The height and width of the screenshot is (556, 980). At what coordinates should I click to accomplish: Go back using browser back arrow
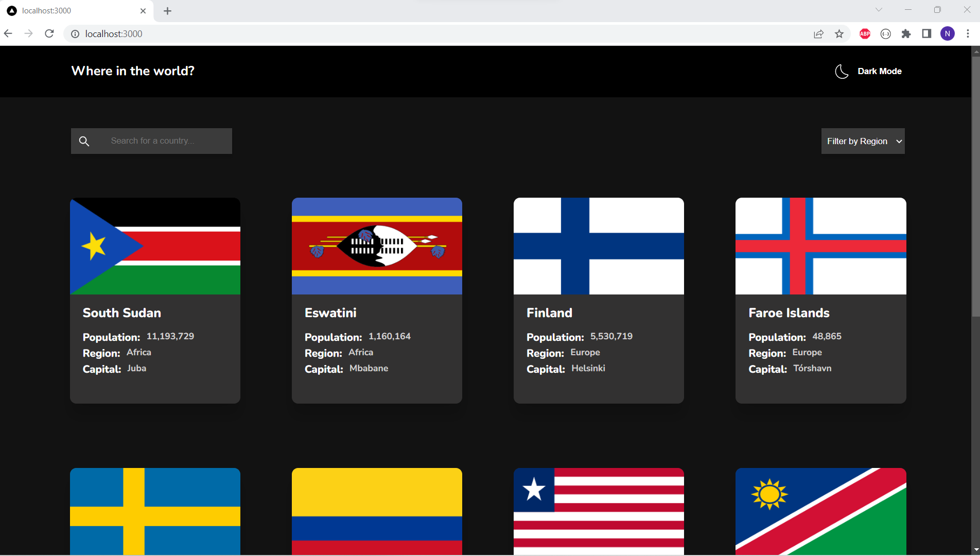8,34
